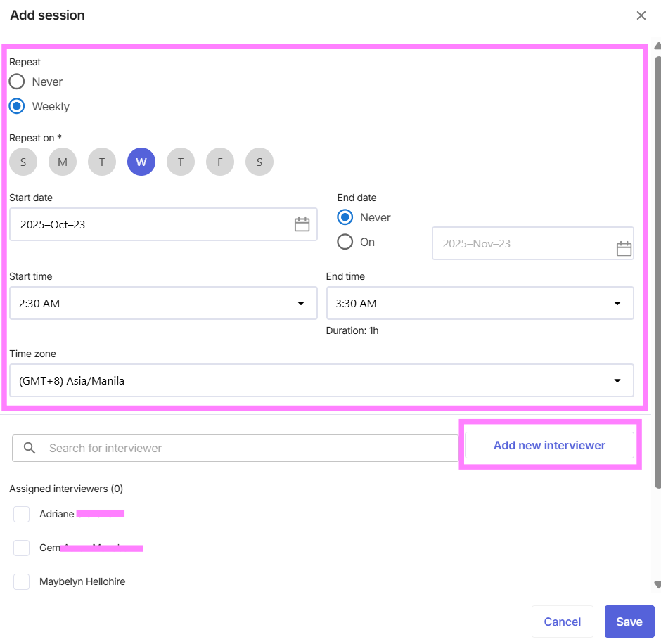Toggle Tuesday in Repeat on

(101, 162)
